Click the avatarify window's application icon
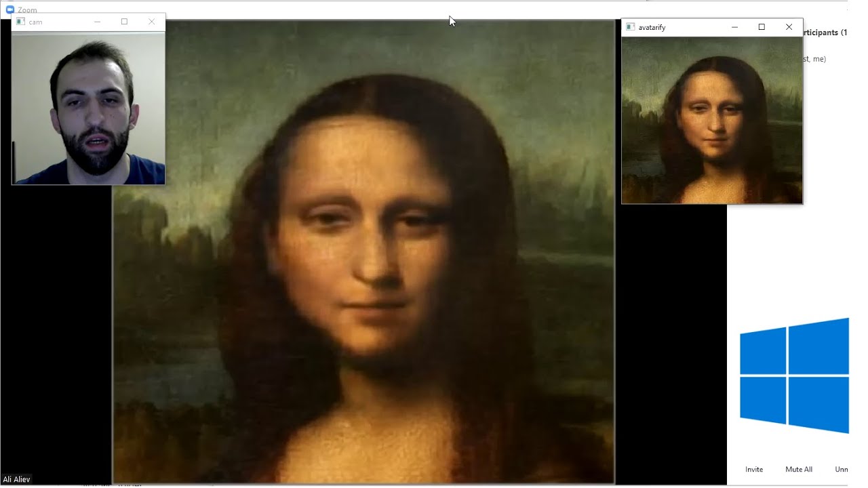 [x=630, y=27]
